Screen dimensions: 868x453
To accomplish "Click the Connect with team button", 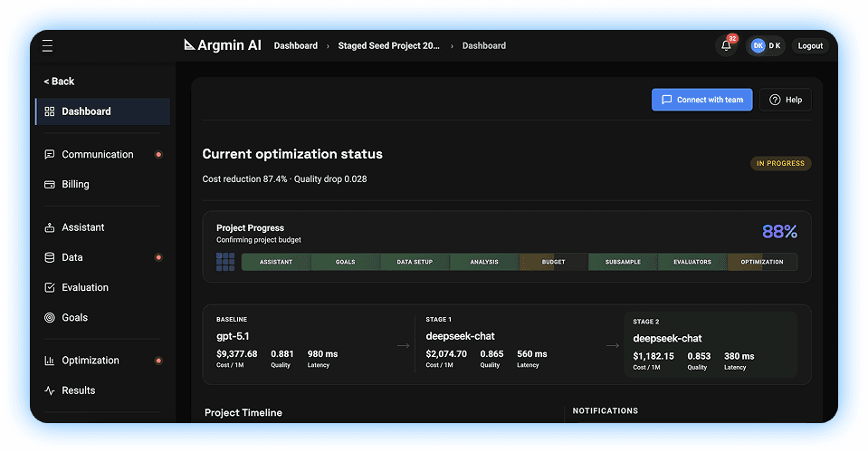I will 702,100.
